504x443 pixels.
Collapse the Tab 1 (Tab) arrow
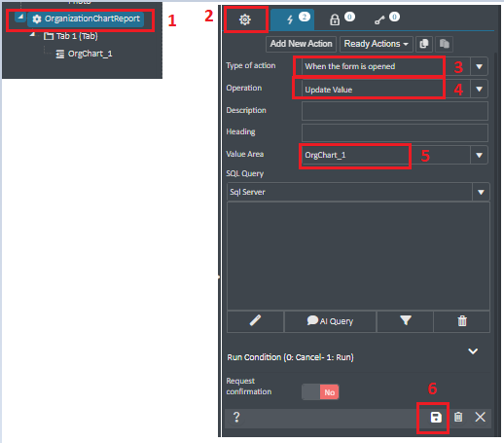point(32,34)
